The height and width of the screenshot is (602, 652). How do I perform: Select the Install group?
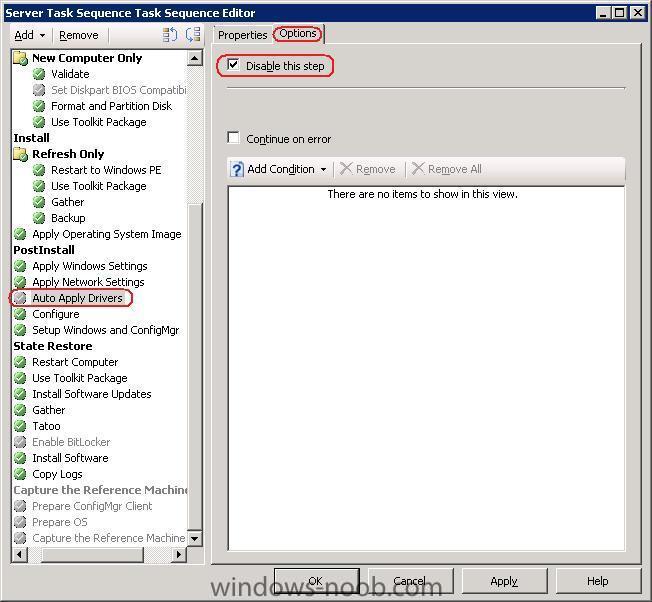(x=32, y=138)
